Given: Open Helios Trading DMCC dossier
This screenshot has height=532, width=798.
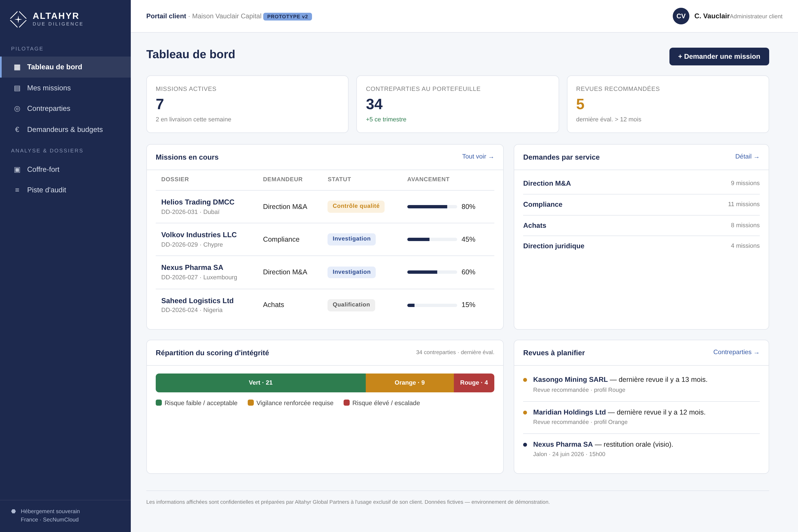Looking at the screenshot, I should pos(198,202).
